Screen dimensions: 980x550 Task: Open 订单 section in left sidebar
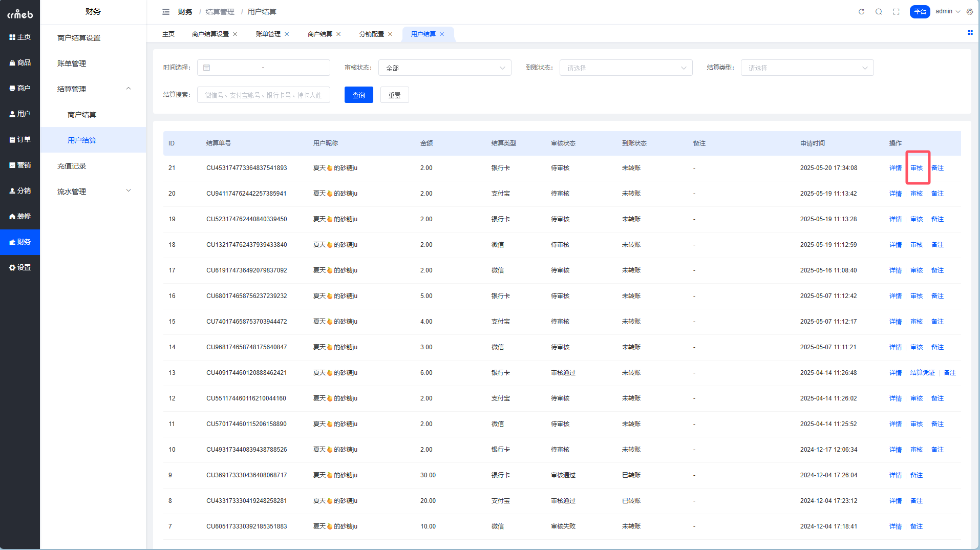pos(20,139)
